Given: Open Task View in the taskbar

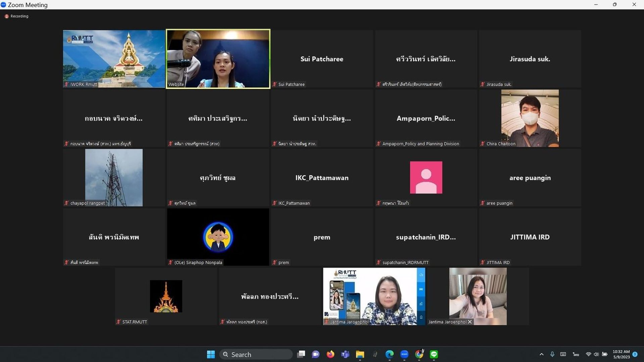Looking at the screenshot, I should click(301, 354).
